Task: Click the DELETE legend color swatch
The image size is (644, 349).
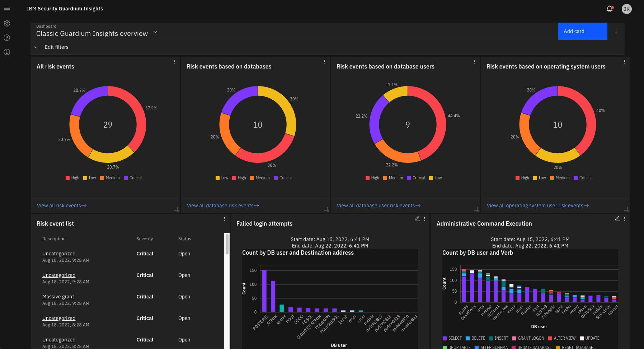Action: (467, 338)
